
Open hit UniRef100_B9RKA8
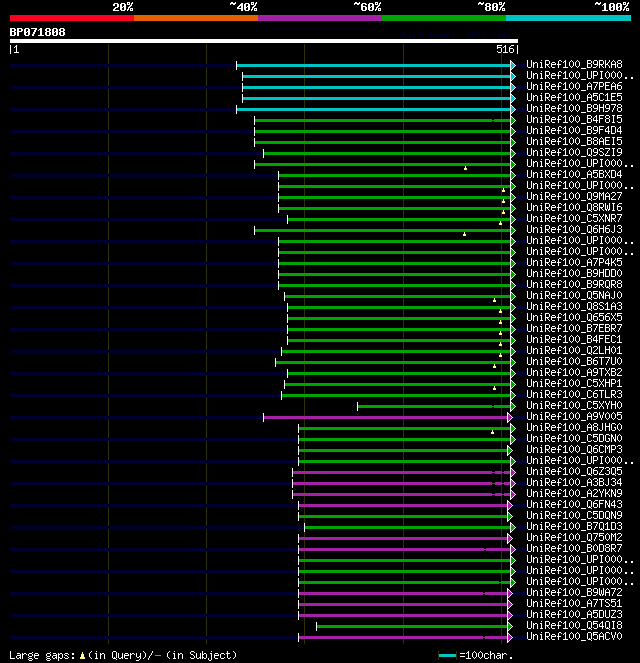(574, 64)
